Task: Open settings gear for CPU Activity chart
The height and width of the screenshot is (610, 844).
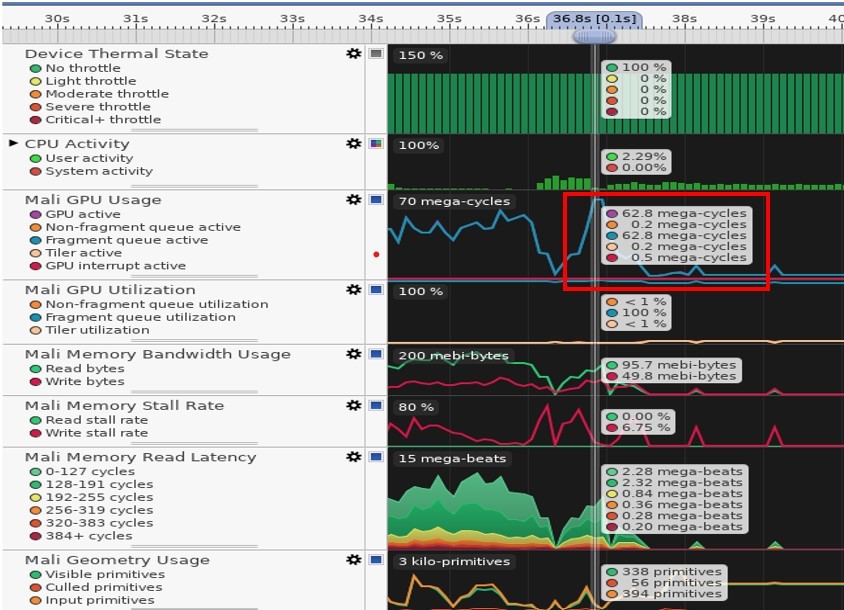Action: (354, 143)
